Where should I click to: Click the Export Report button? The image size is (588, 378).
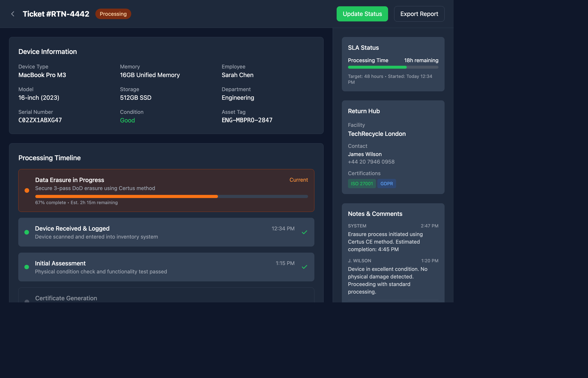click(419, 14)
